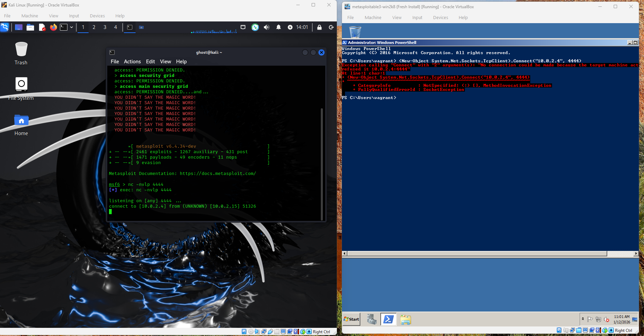
Task: Open the notifications bell in Kali panel
Action: point(279,27)
